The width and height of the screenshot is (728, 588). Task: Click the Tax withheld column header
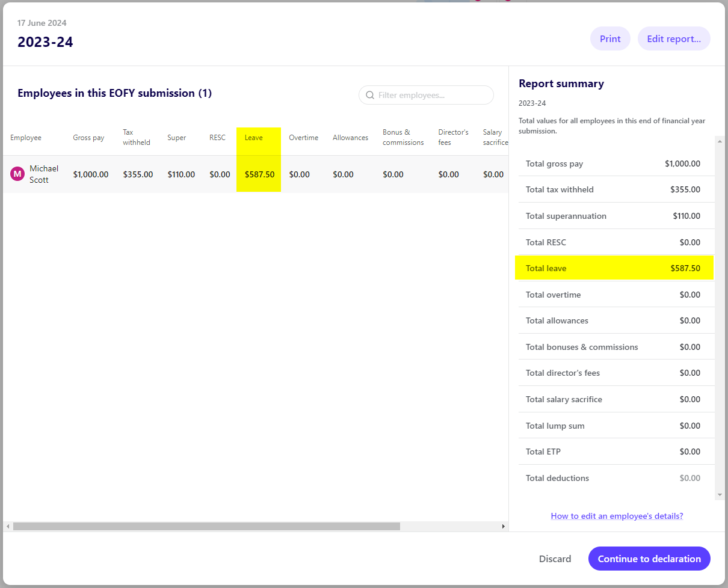click(137, 137)
